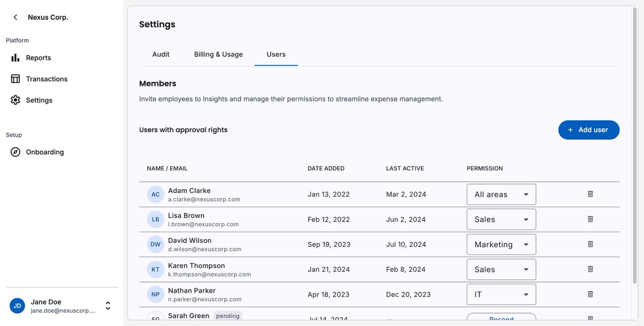Image resolution: width=644 pixels, height=326 pixels.
Task: Click the JD avatar for Jane Doe
Action: [x=17, y=306]
